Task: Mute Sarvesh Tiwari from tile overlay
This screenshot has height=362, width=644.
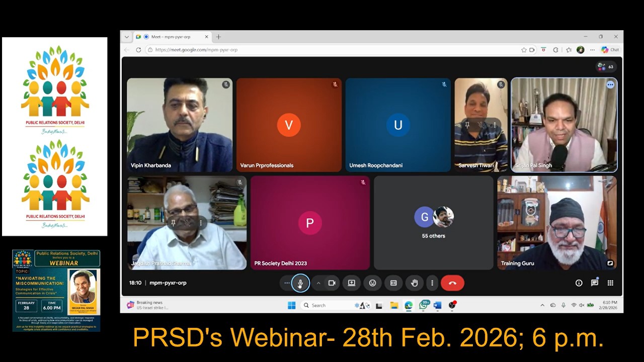Action: (x=481, y=125)
